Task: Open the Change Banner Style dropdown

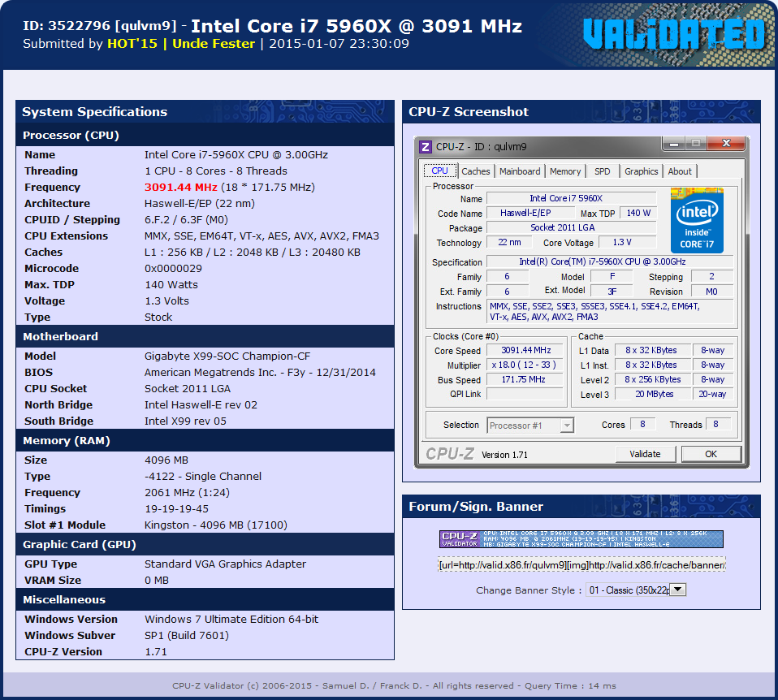Action: click(636, 590)
